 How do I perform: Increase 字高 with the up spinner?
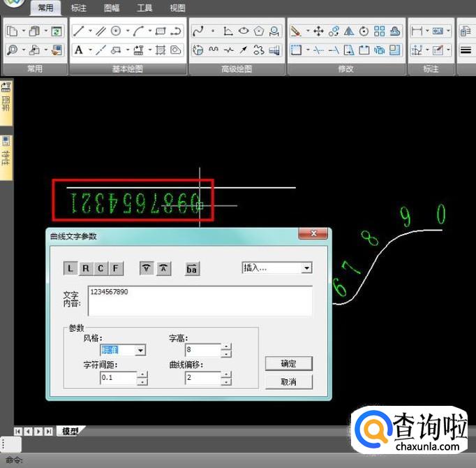226,346
